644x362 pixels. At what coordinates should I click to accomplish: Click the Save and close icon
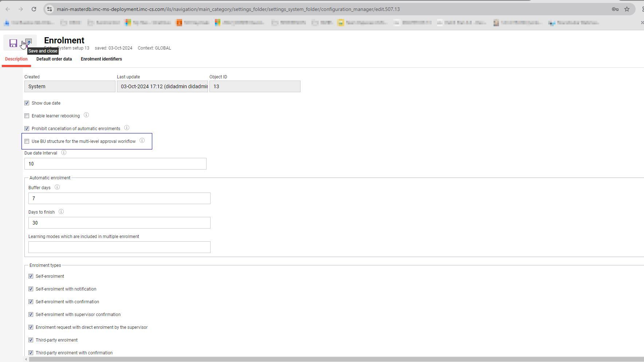tap(29, 42)
